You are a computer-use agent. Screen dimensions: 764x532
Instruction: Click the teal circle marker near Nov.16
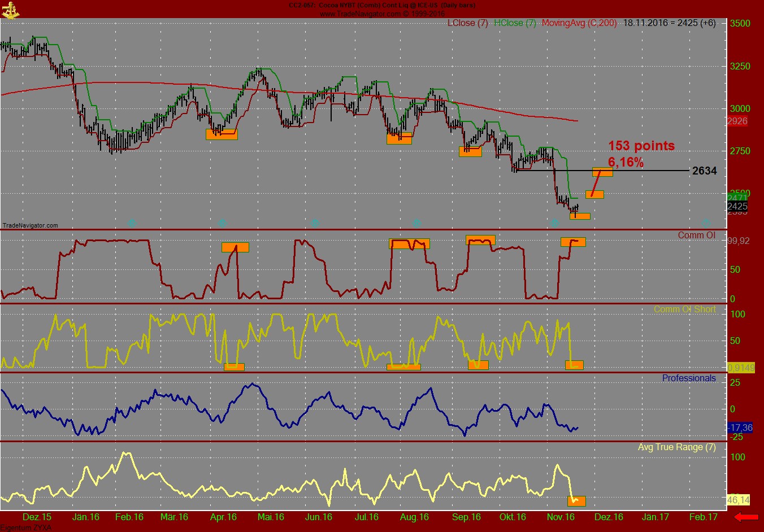coord(554,223)
